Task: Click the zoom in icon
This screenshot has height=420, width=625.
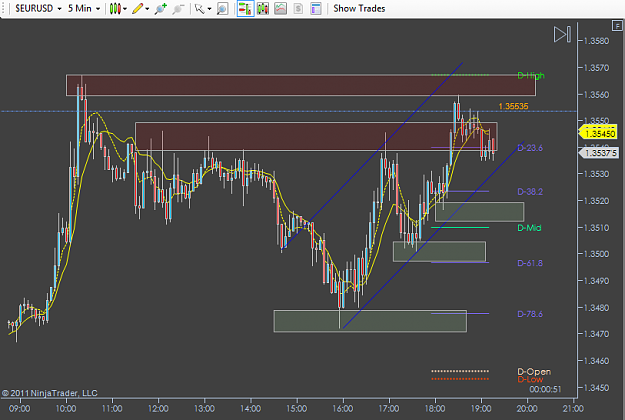Action: (161, 8)
